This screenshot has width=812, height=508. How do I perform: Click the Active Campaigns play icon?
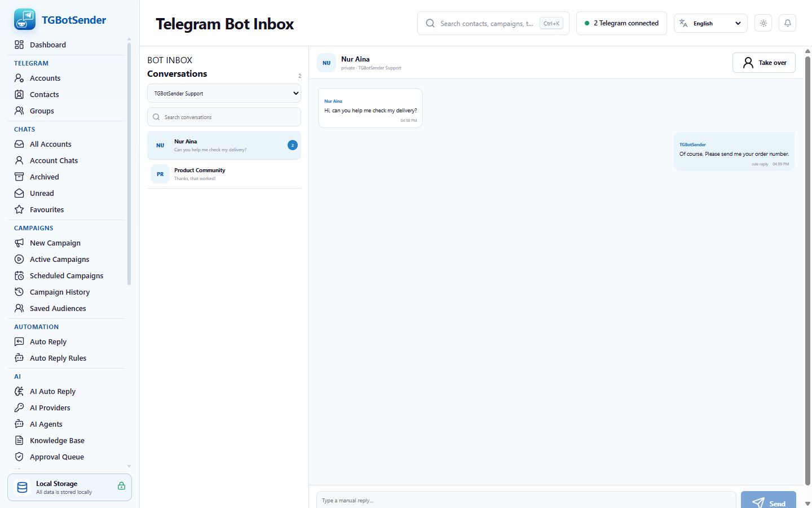pos(19,259)
